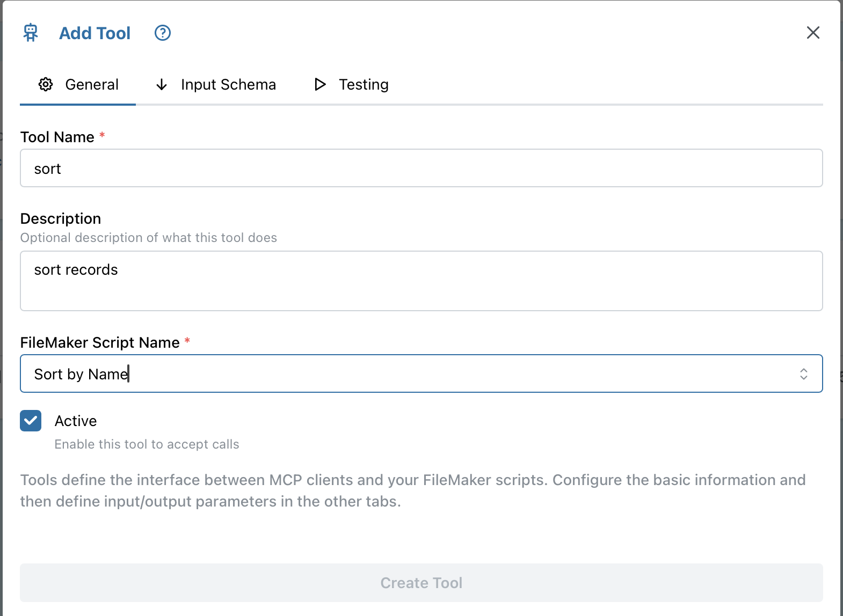843x616 pixels.
Task: Click the play triangle icon for Testing
Action: 320,84
